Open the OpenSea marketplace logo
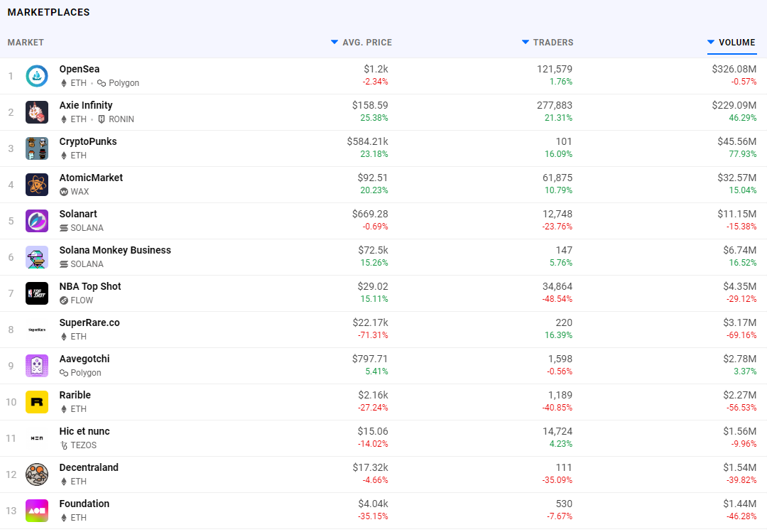Viewport: 767px width, 532px height. (37, 76)
